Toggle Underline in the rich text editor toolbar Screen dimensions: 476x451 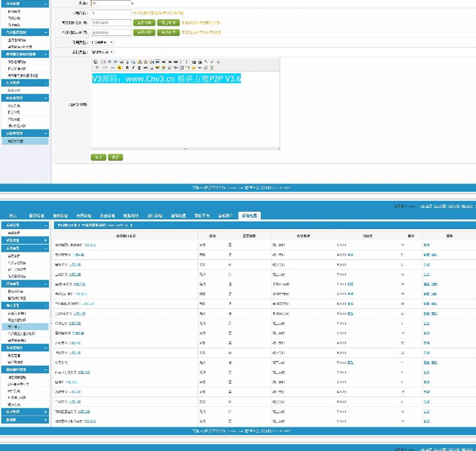(x=138, y=67)
